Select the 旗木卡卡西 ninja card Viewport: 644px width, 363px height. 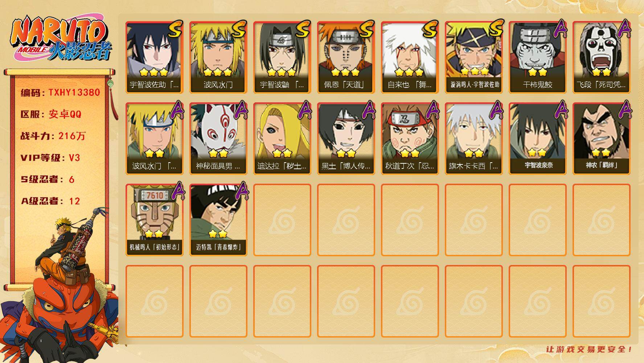(x=473, y=139)
